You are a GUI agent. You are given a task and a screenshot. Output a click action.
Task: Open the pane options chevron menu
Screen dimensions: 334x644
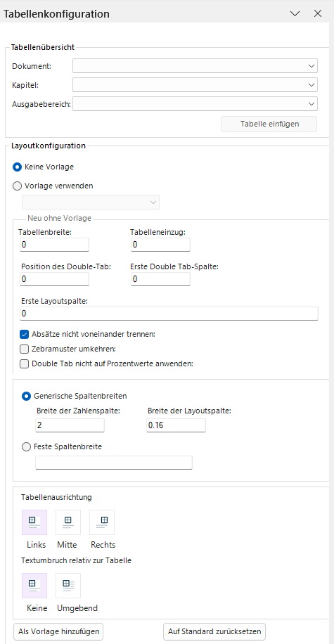pyautogui.click(x=295, y=13)
